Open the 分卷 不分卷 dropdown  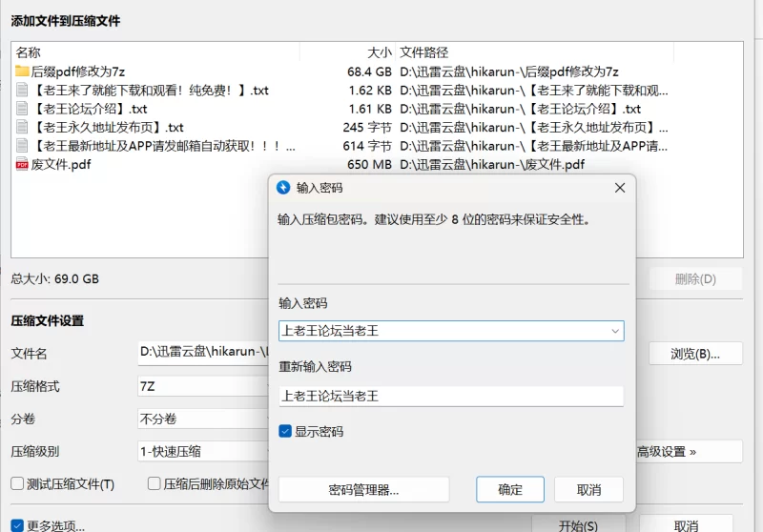click(x=203, y=419)
